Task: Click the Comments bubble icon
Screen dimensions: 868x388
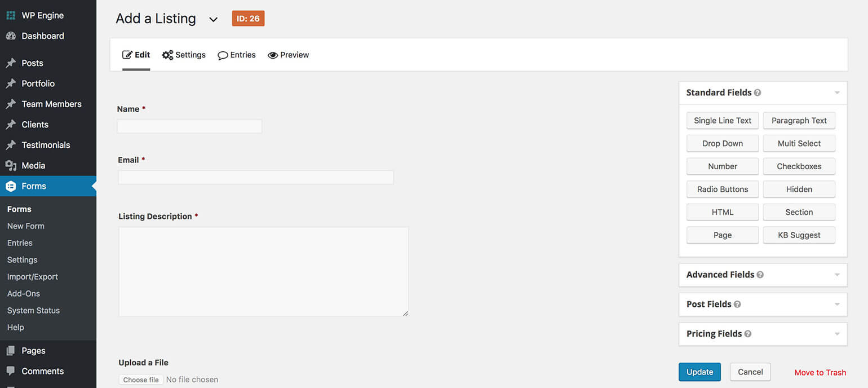Action: (x=11, y=371)
